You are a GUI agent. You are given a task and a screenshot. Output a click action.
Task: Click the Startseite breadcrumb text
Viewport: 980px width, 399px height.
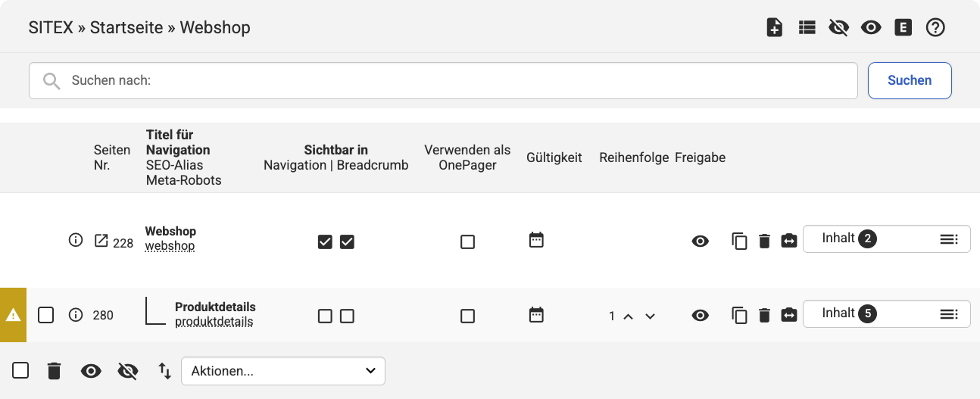(126, 28)
